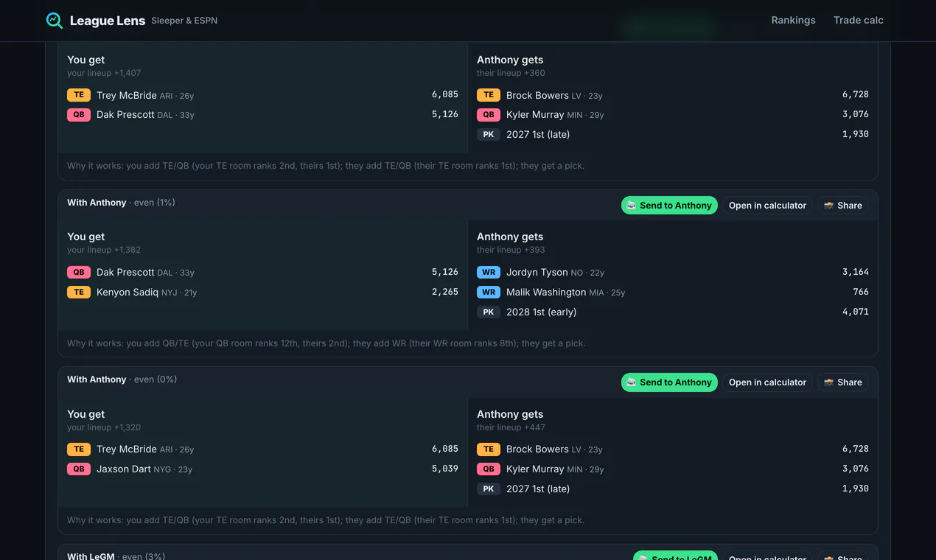Share the 1% even Anthony trade

tap(842, 206)
